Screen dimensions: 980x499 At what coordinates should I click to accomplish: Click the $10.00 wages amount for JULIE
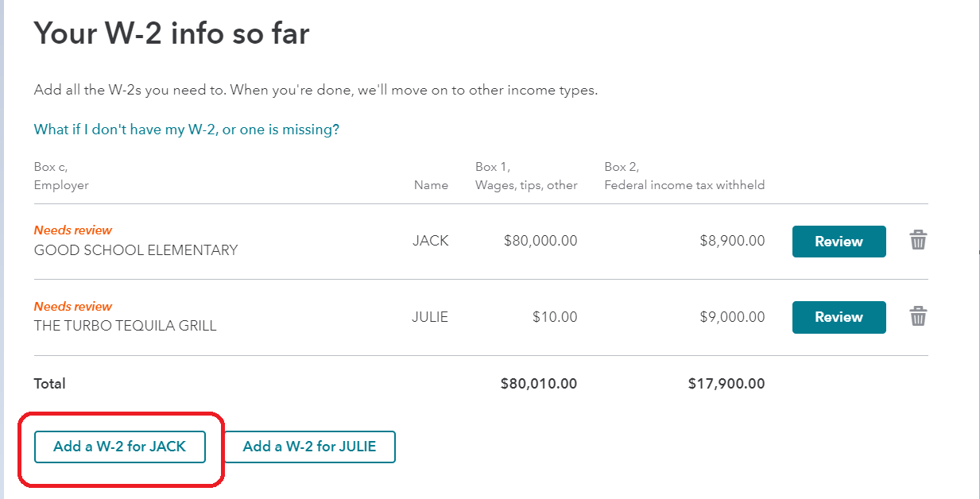coord(555,317)
